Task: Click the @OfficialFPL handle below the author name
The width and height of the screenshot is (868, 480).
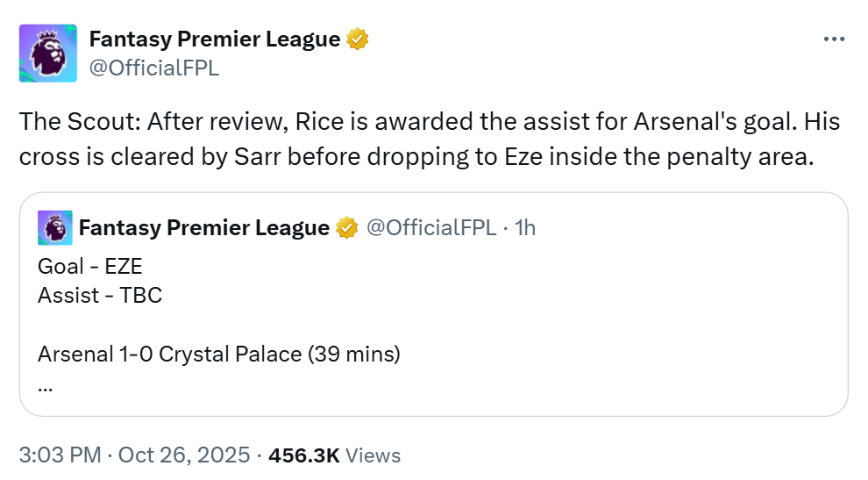Action: 154,68
